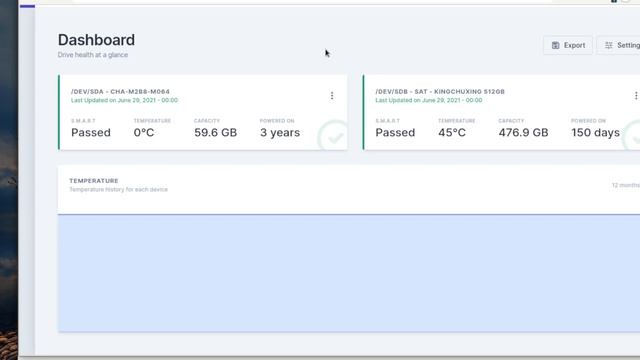Open the three-dot menu for /dev/sda card

(332, 96)
